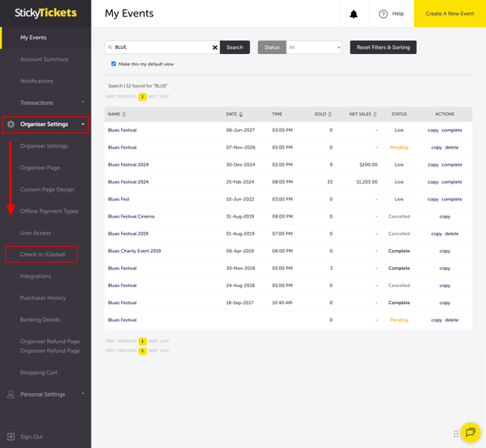The width and height of the screenshot is (486, 448).
Task: Open Organiser Page menu item
Action: (x=40, y=168)
